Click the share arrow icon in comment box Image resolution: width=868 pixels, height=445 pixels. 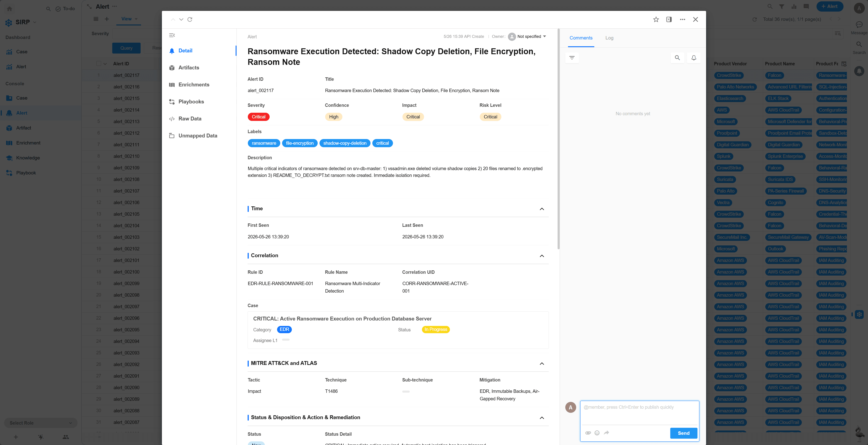pos(607,433)
